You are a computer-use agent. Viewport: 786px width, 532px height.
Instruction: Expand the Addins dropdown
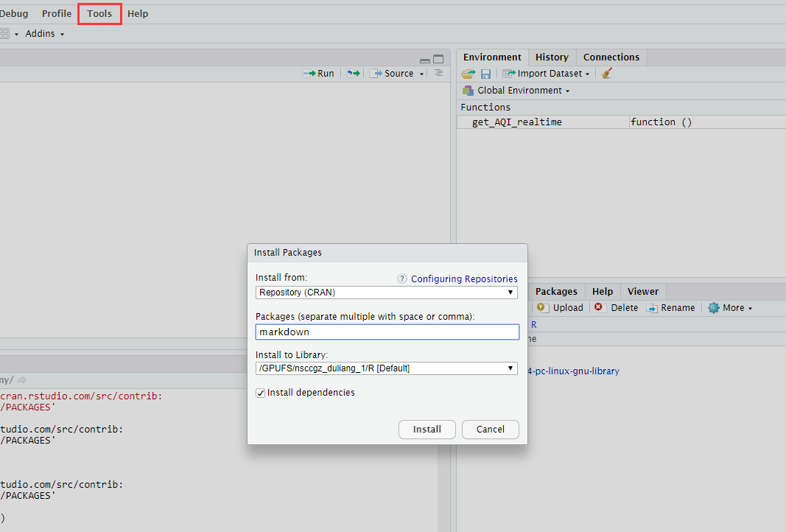click(45, 34)
